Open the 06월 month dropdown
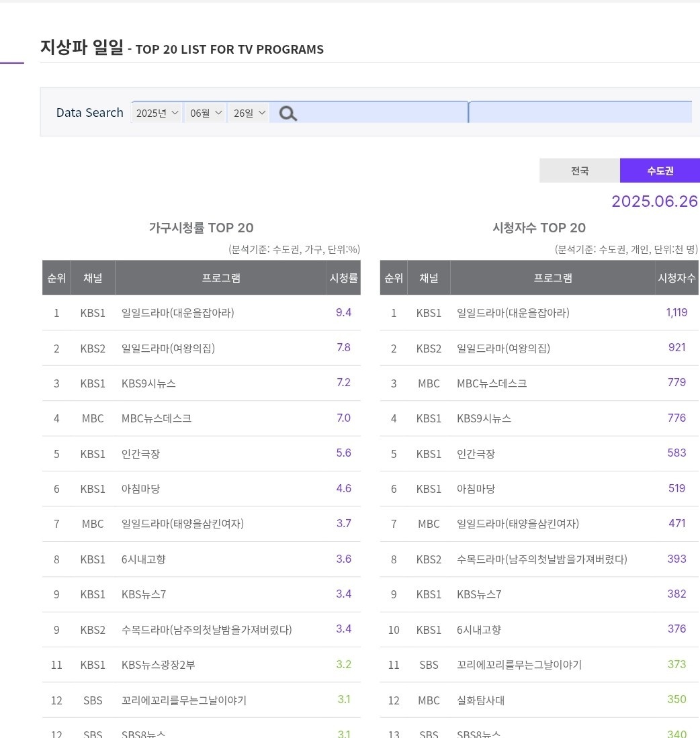 point(206,113)
